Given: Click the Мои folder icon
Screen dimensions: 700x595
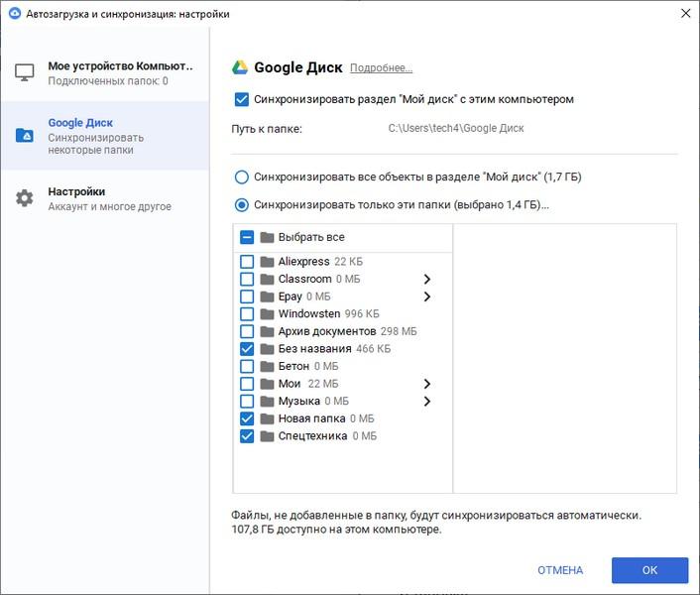Looking at the screenshot, I should [x=267, y=384].
